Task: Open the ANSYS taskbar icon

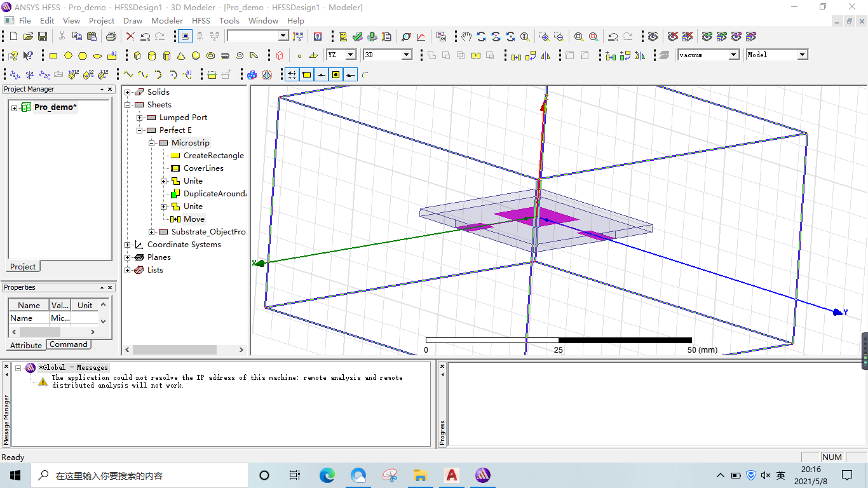Action: pyautogui.click(x=483, y=475)
